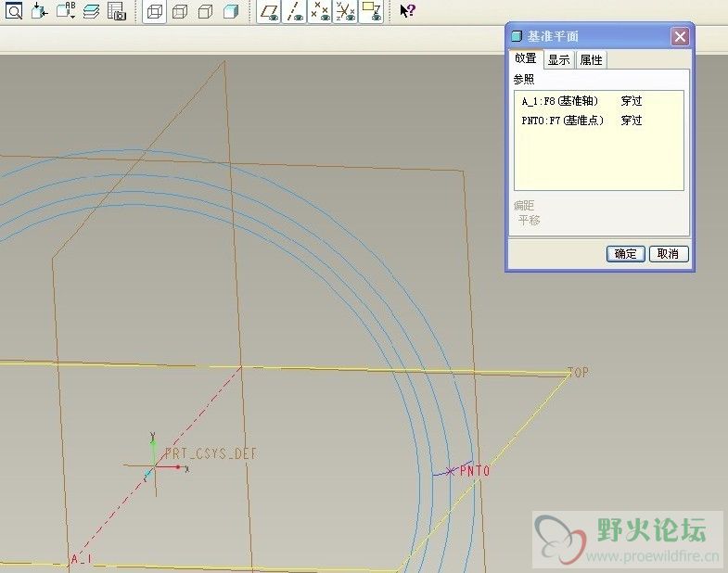Switch to the 显示 tab

pos(558,60)
